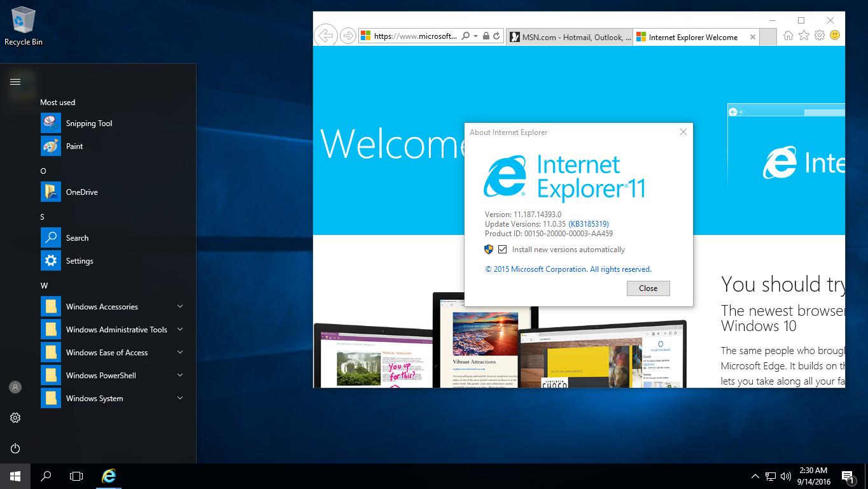The image size is (868, 489).
Task: Click the network icon in system tray
Action: pyautogui.click(x=771, y=476)
